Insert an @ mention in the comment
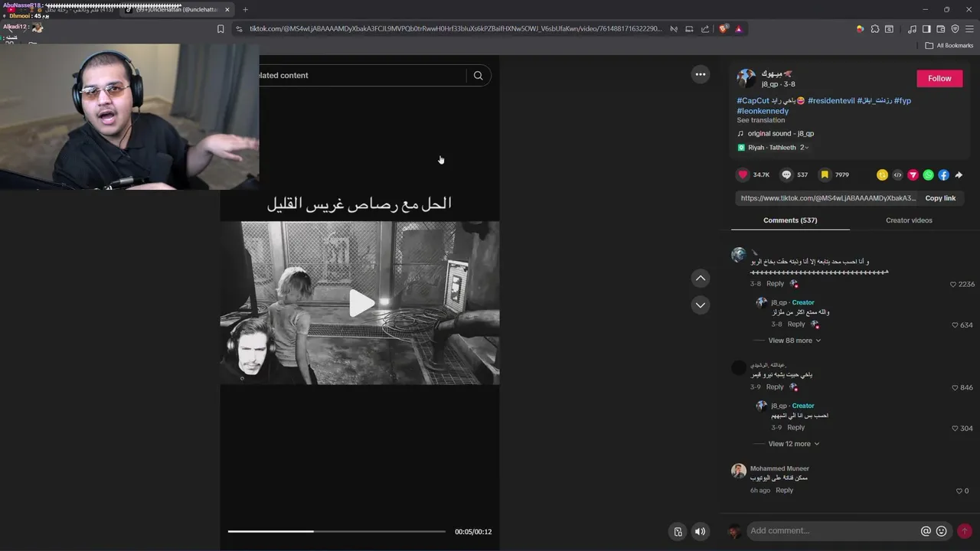The width and height of the screenshot is (980, 551). tap(926, 531)
